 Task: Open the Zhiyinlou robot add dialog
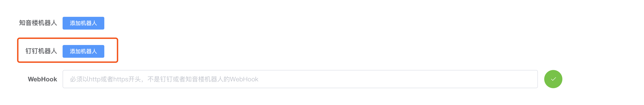[x=83, y=23]
